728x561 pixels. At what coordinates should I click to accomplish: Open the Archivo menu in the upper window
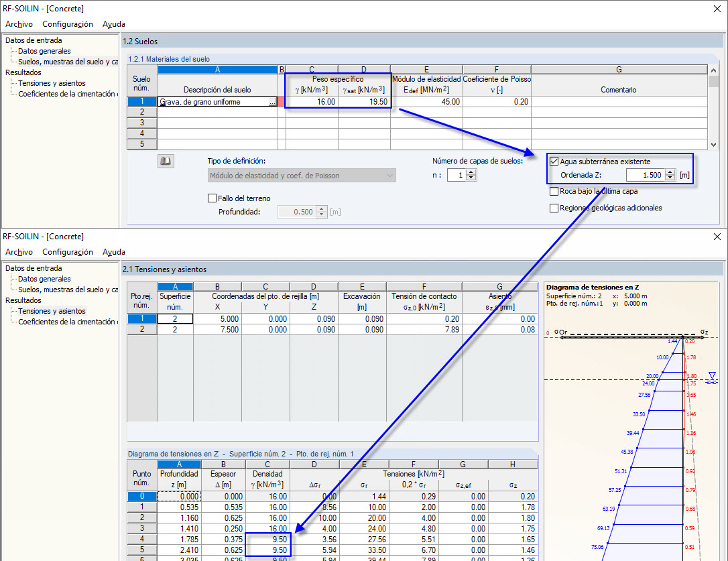19,24
